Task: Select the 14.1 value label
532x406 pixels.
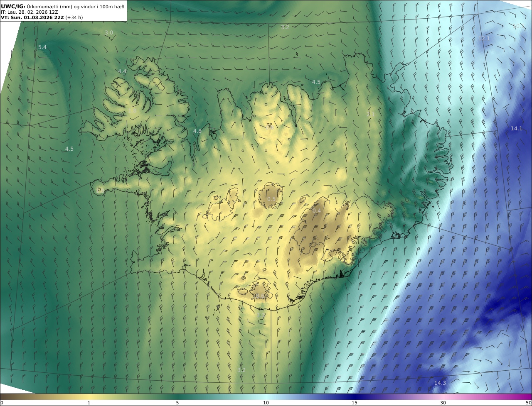Action: 517,129
